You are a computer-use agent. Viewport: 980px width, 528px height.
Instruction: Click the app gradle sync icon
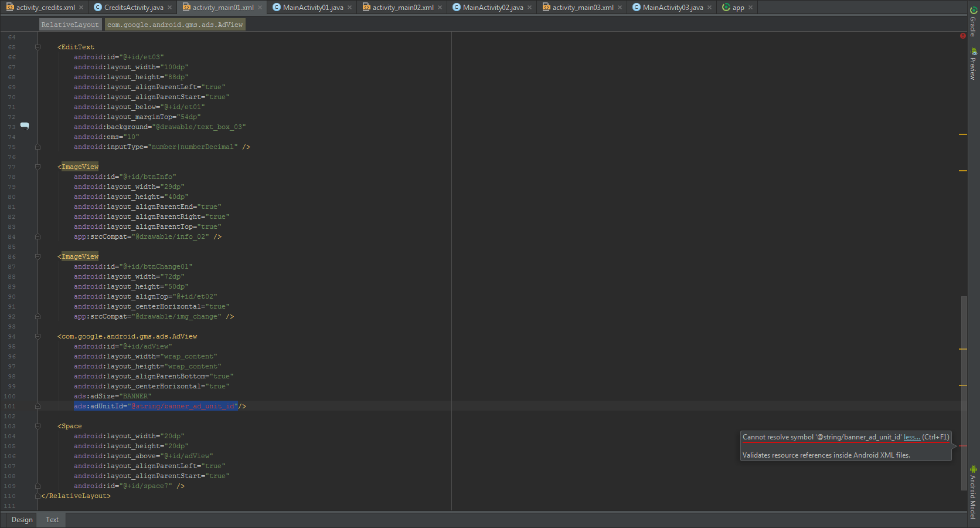(x=726, y=8)
